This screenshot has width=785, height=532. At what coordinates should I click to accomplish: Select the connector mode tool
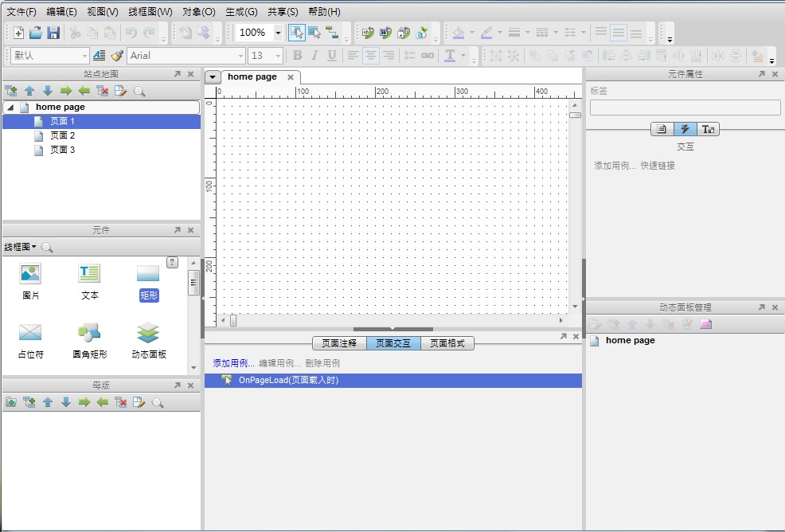(x=332, y=33)
